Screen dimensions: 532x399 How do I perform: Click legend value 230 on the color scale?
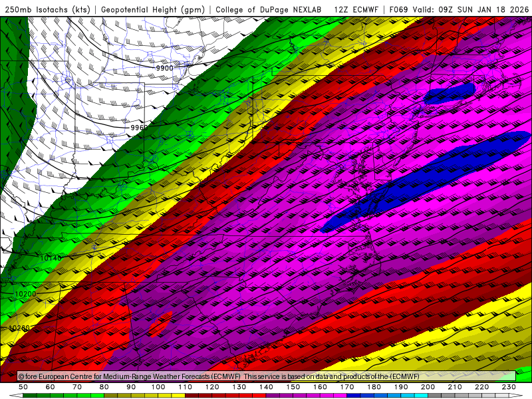pos(509,387)
